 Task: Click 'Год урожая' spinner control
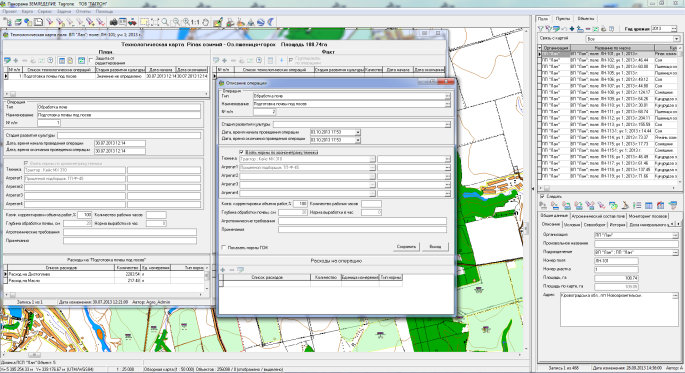(675, 29)
